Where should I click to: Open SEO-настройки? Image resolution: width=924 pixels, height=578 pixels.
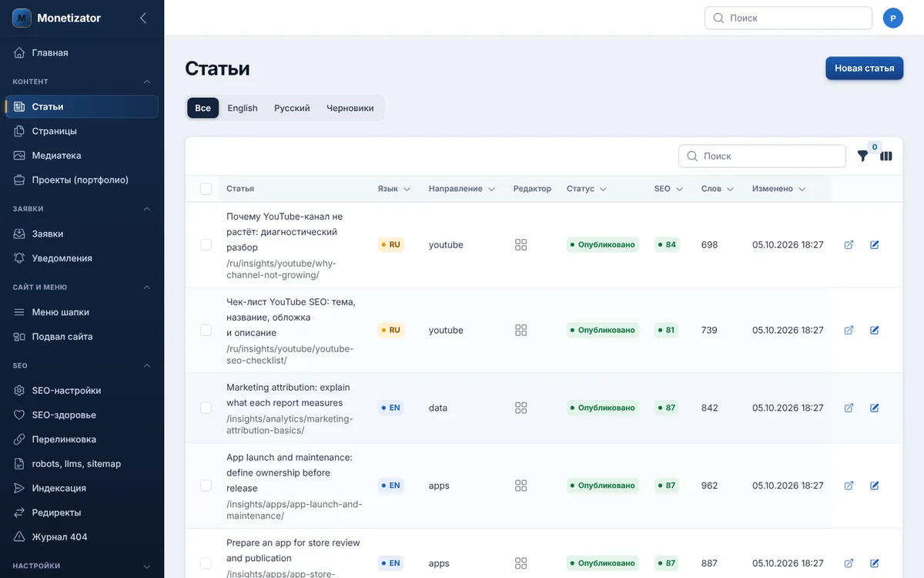tap(82, 391)
